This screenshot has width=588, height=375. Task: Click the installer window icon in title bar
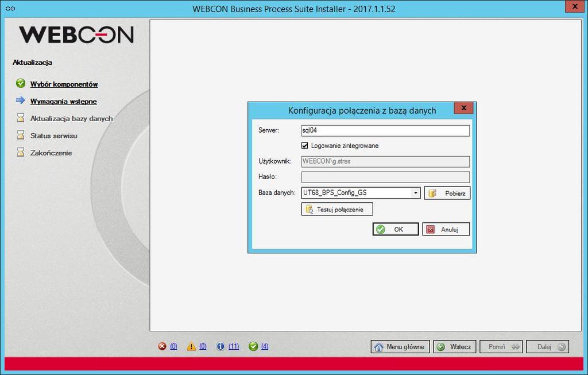10,8
